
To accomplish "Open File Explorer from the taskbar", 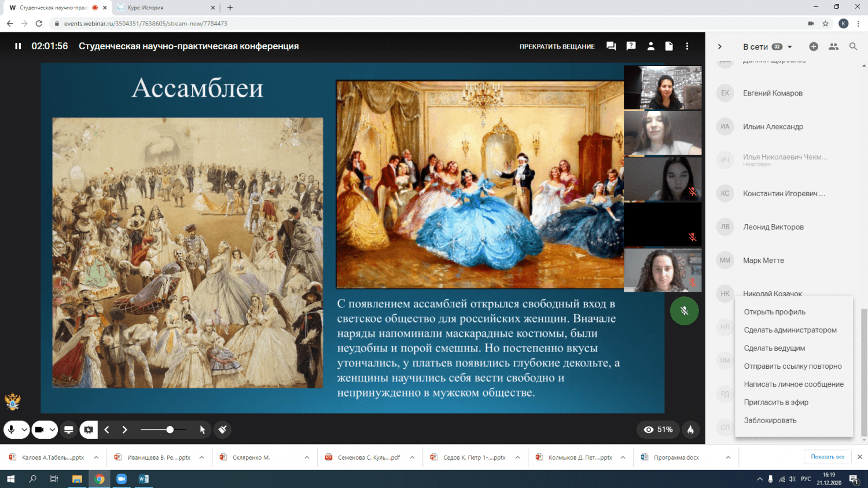I will (77, 479).
